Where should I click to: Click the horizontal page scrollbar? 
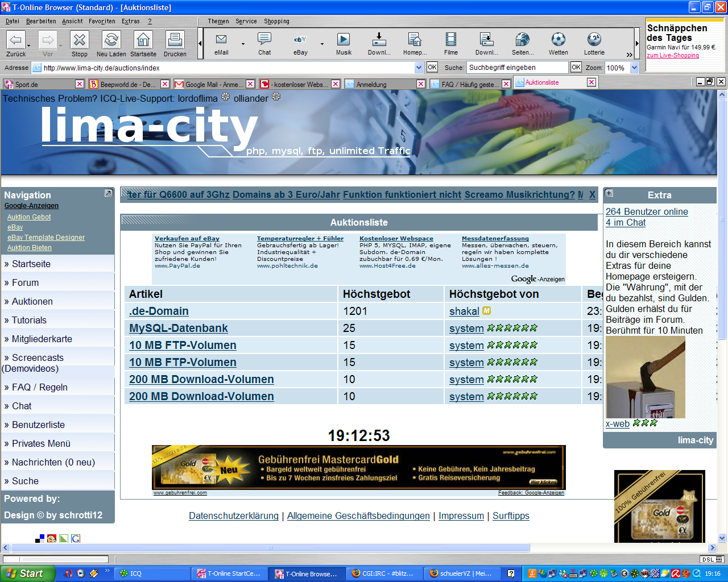pyautogui.click(x=270, y=548)
